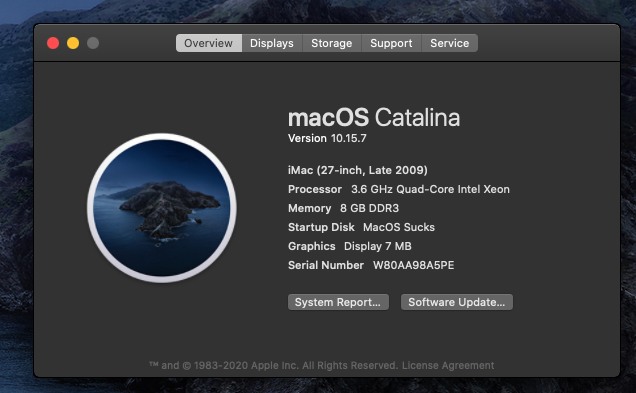The width and height of the screenshot is (636, 393).
Task: Click the disabled gray zoom button
Action: click(93, 43)
